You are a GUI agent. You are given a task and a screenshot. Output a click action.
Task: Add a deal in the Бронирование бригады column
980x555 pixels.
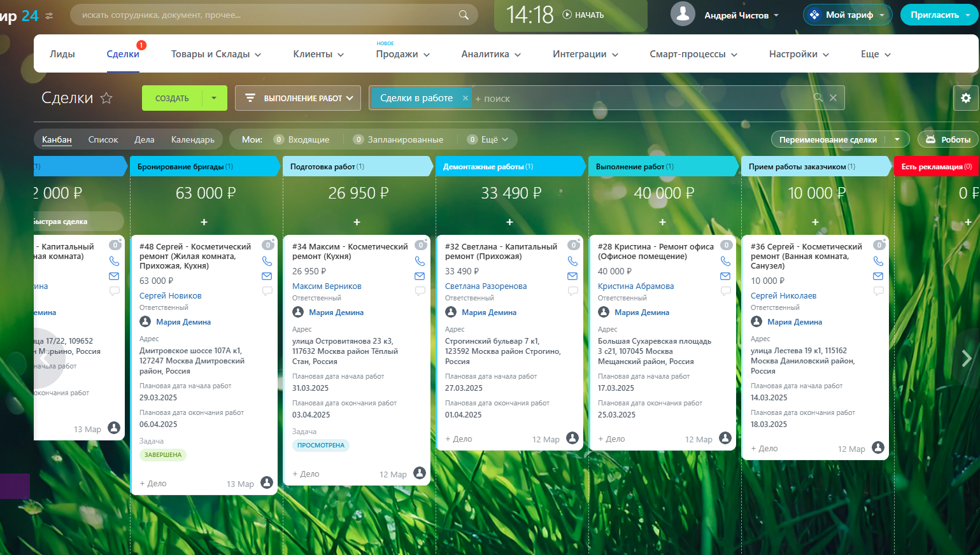tap(204, 222)
